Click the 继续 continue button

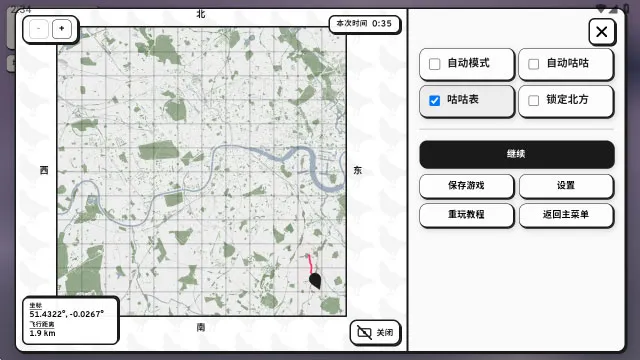517,154
